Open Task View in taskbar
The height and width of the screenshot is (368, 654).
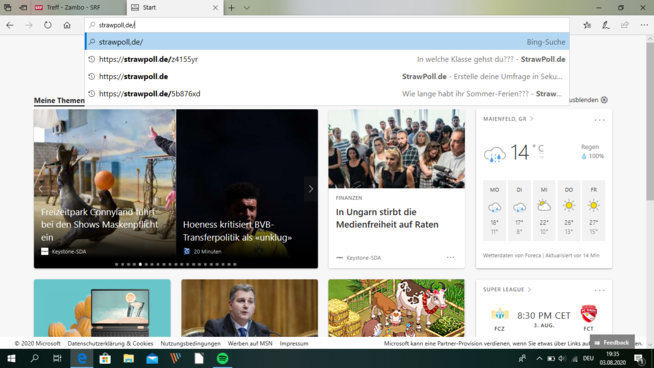(x=57, y=358)
